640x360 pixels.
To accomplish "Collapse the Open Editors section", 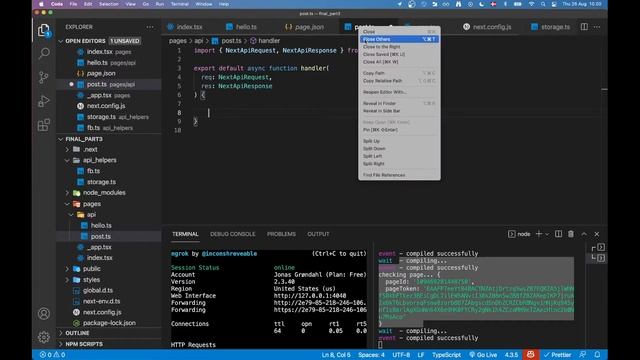I will point(61,41).
